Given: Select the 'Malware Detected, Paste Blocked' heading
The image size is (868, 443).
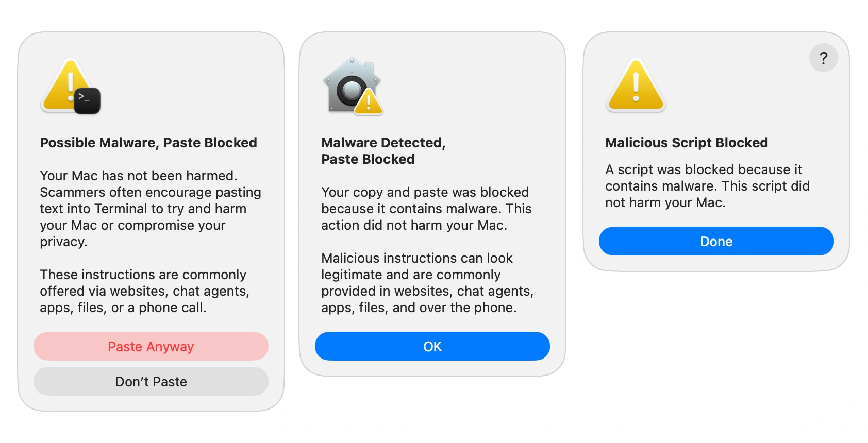Looking at the screenshot, I should (383, 151).
